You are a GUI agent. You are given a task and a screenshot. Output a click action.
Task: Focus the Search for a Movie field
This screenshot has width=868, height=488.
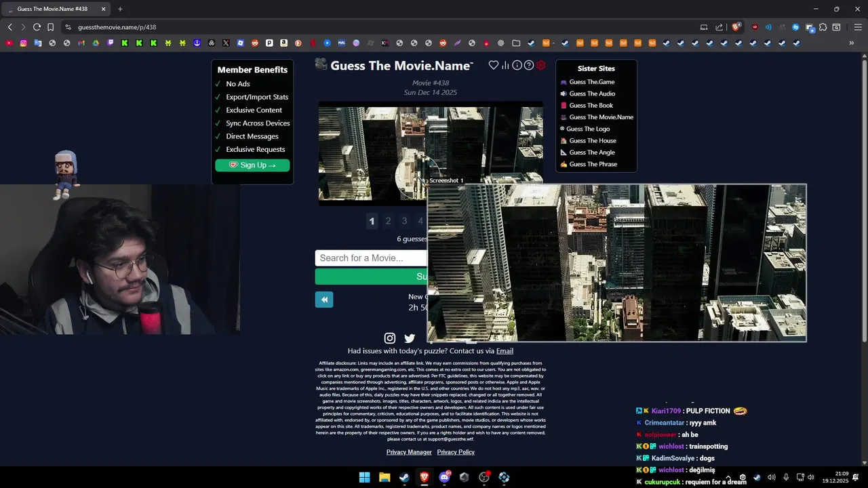372,258
